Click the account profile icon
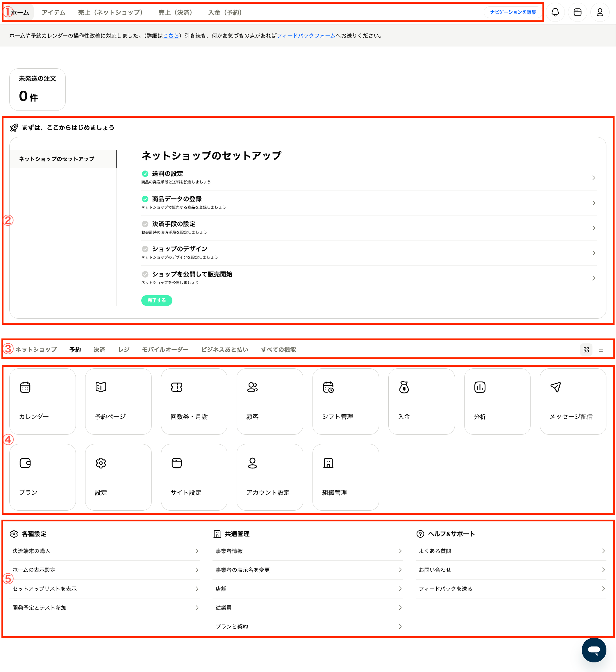 [x=600, y=12]
